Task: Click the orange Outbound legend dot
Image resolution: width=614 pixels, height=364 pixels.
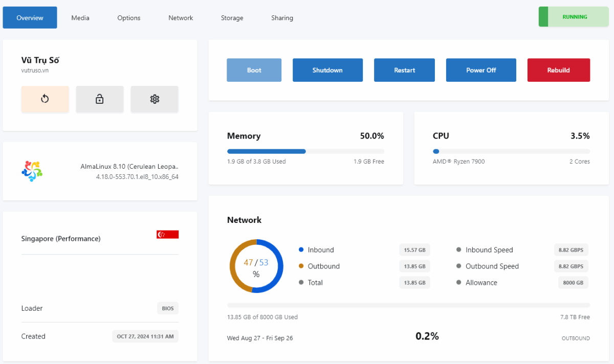Action: pyautogui.click(x=301, y=266)
